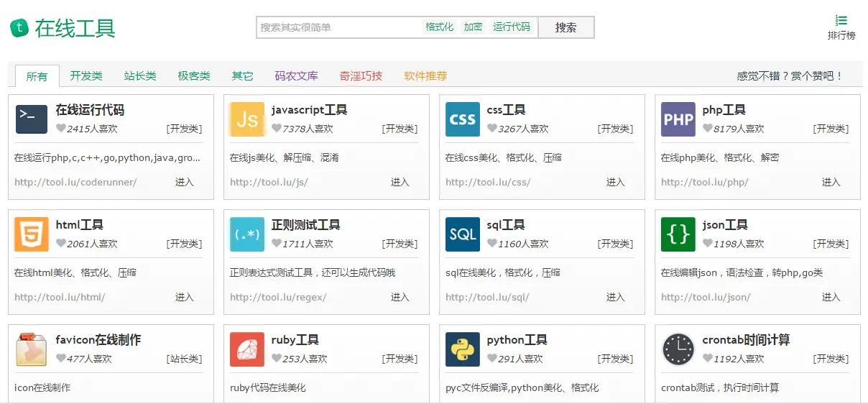Click the blue CSS tool icon

(463, 119)
